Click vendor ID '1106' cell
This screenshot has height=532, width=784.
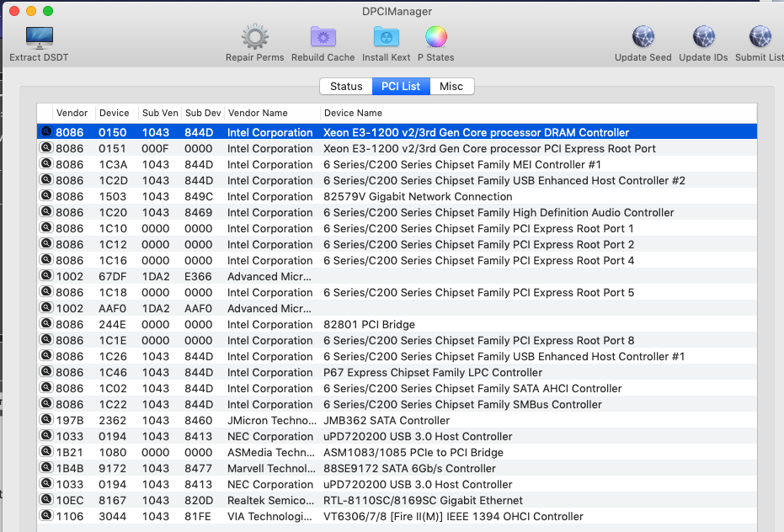pos(70,517)
